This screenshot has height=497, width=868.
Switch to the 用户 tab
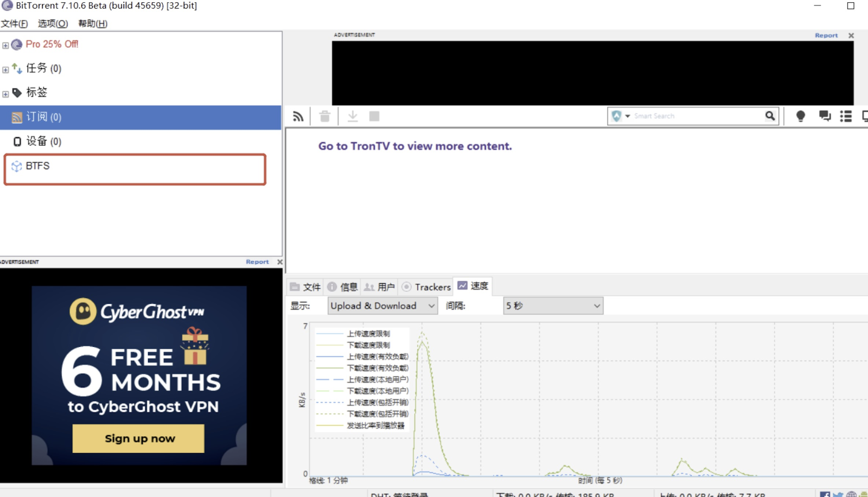(x=379, y=287)
